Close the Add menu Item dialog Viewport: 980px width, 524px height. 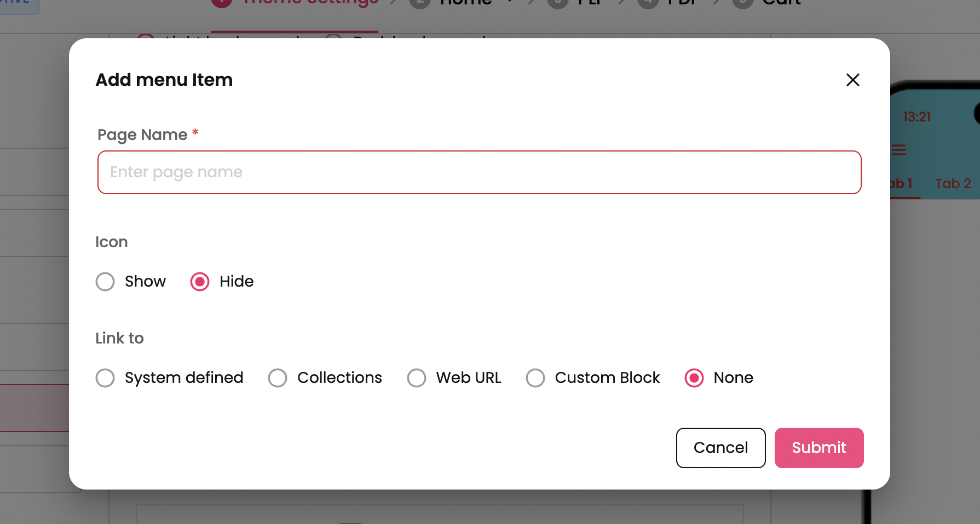[852, 80]
